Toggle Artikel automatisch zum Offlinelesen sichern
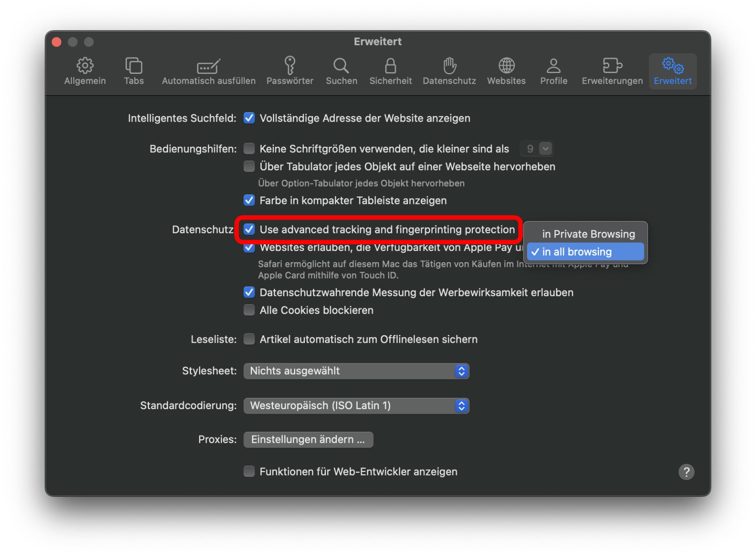Image resolution: width=756 pixels, height=556 pixels. [x=249, y=339]
